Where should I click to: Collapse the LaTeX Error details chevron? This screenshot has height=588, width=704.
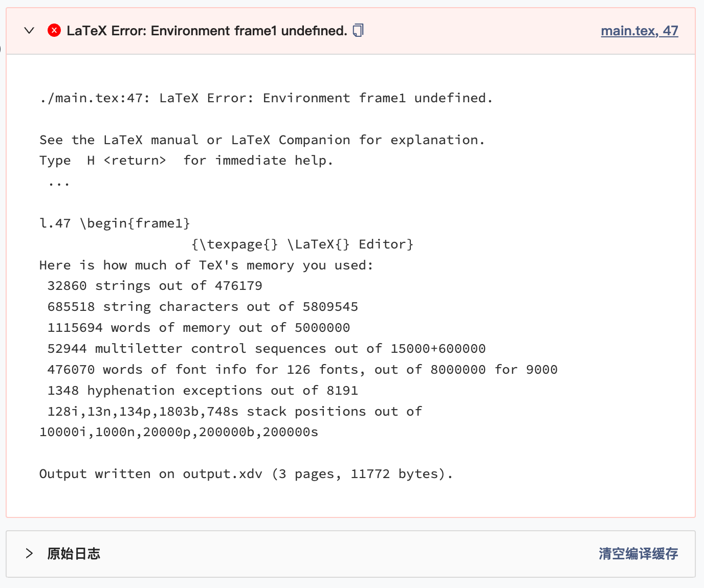tap(30, 31)
